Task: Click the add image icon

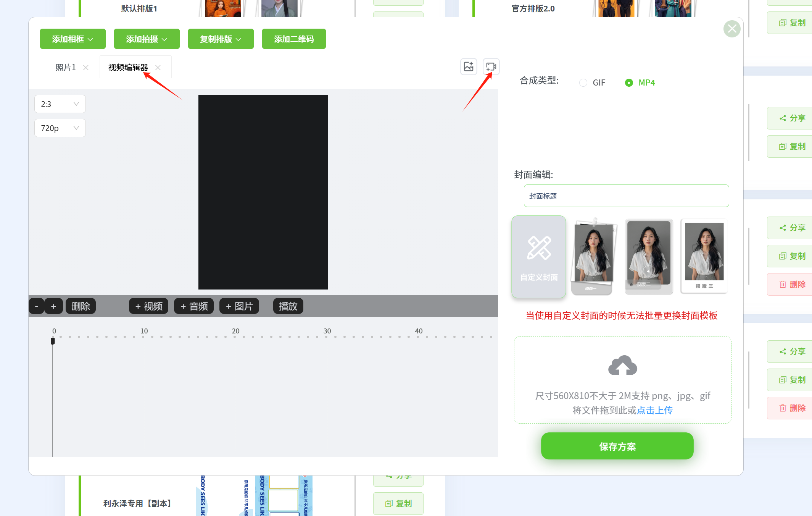Action: [469, 67]
